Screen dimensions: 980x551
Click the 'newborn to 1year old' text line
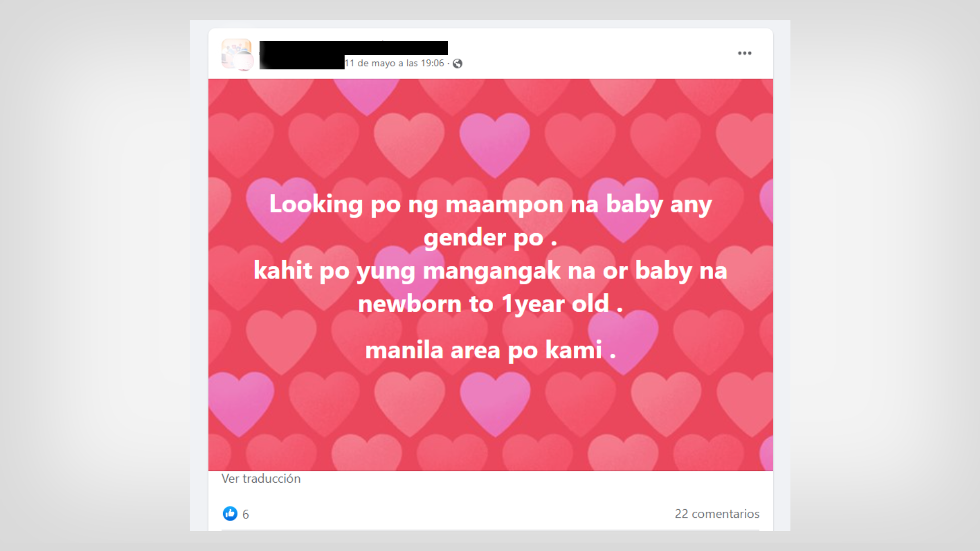[490, 304]
